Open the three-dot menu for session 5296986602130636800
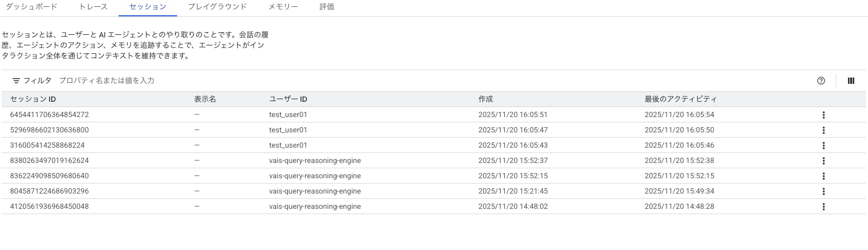The image size is (868, 250). (x=823, y=130)
